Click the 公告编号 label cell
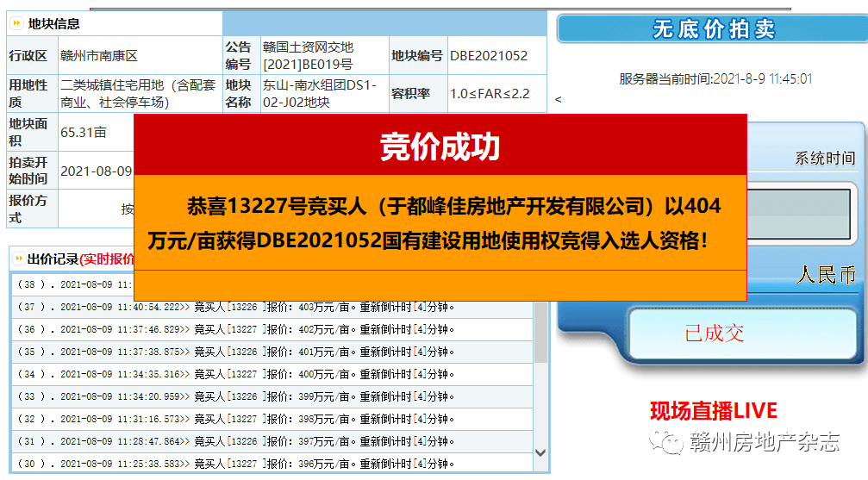Viewport: 868px width, 480px height. point(241,55)
